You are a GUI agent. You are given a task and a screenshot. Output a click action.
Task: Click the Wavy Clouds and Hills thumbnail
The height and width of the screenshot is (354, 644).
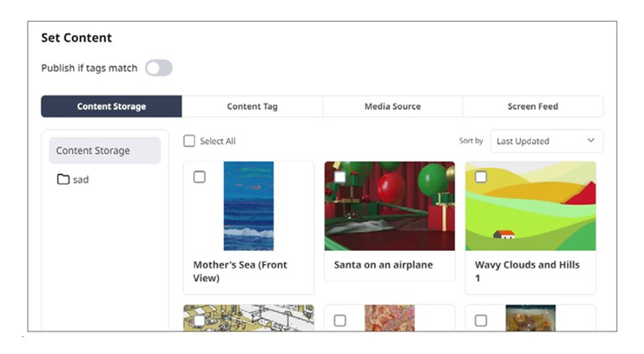point(531,206)
